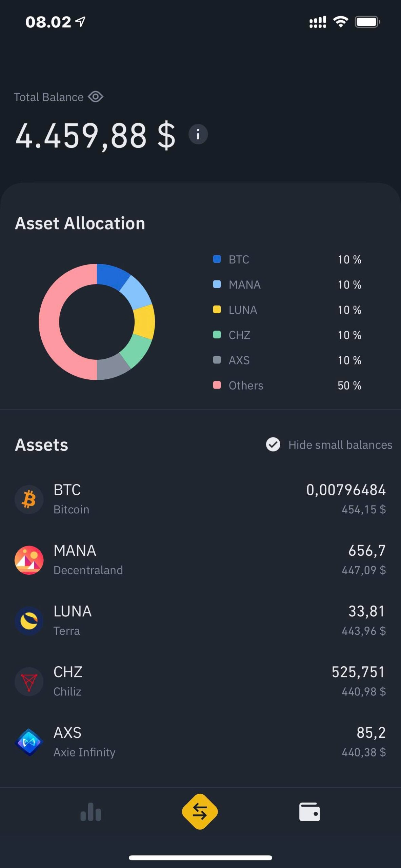Hide the balance using the eye toggle
401x868 pixels.
[x=96, y=97]
